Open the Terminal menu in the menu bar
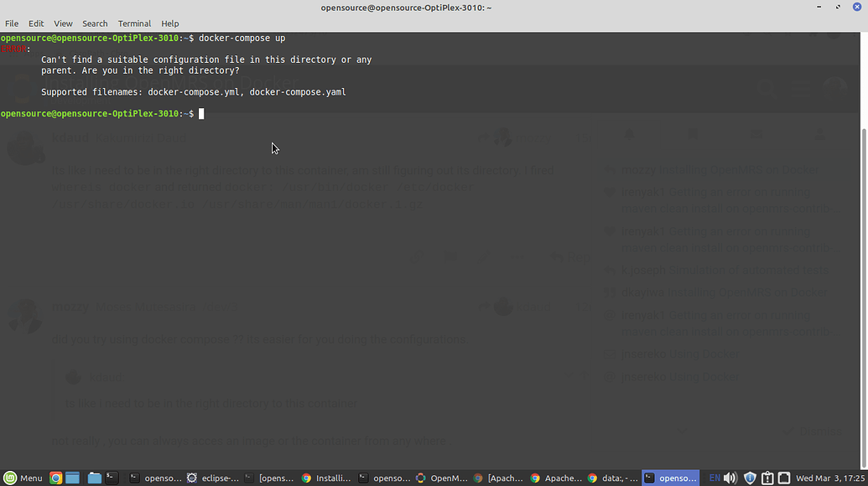Image resolution: width=868 pixels, height=486 pixels. tap(134, 23)
